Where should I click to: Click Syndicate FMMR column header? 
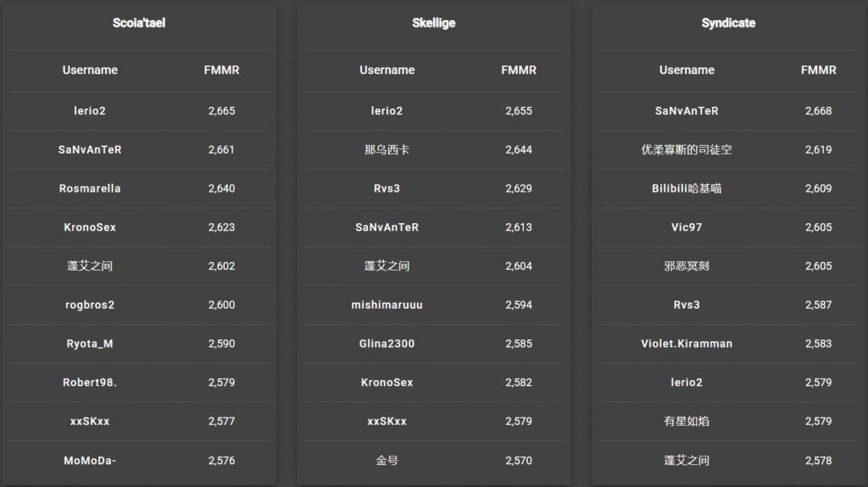pos(818,70)
